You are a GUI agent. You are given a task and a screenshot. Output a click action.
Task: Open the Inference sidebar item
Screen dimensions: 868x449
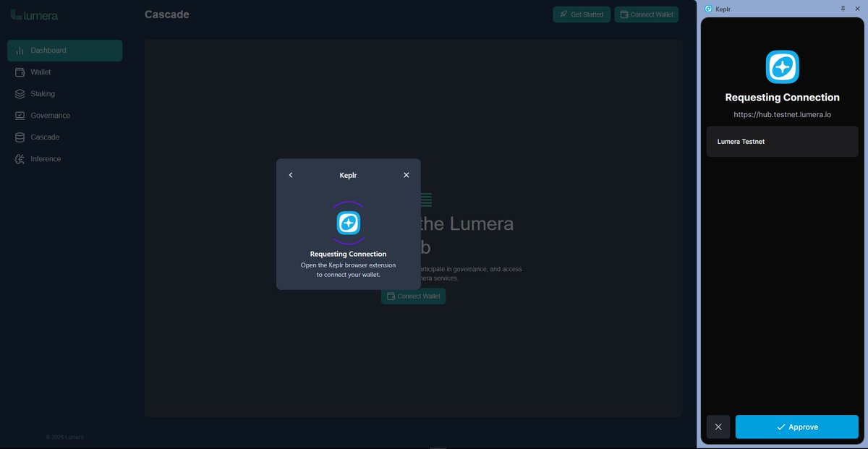(x=64, y=159)
